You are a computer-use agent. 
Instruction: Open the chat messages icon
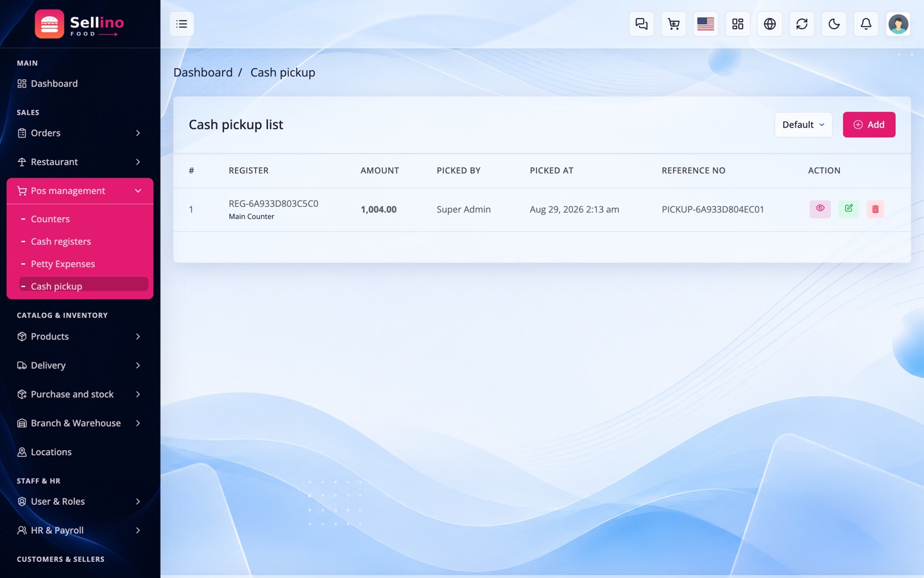click(x=641, y=24)
